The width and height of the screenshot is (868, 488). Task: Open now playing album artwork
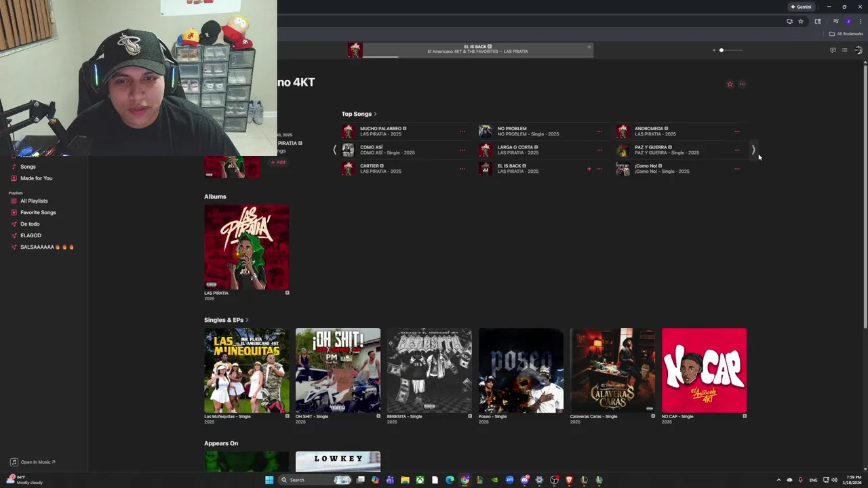(355, 50)
